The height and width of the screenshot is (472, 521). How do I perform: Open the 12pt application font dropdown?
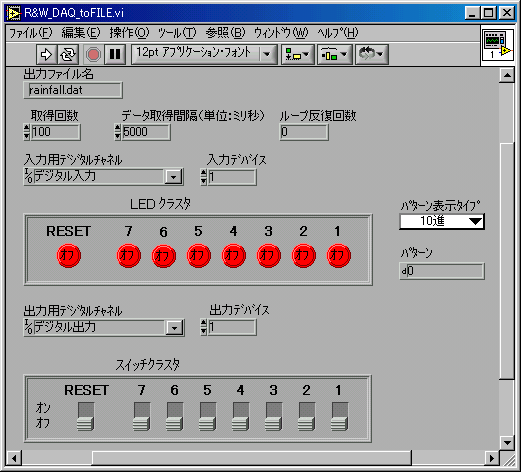[204, 54]
